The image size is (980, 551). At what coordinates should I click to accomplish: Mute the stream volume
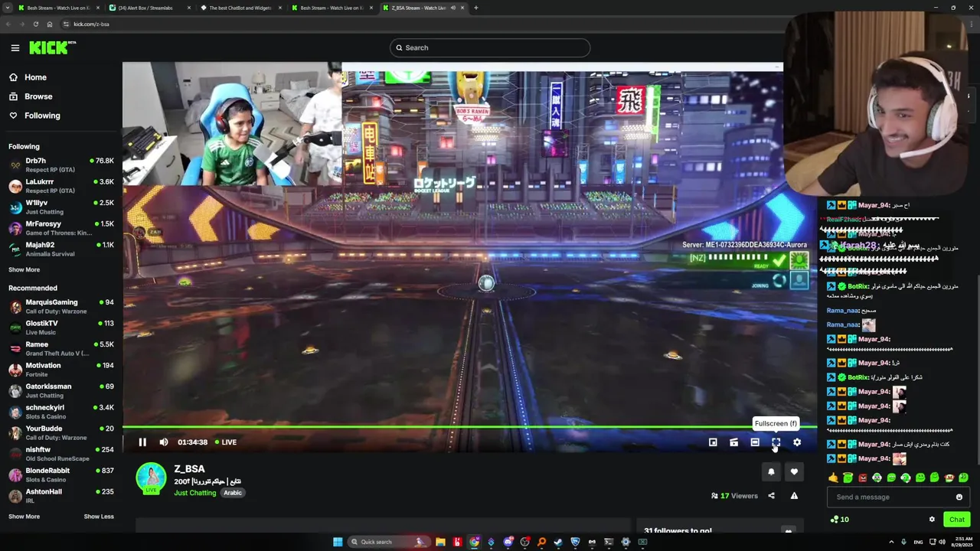pos(163,442)
